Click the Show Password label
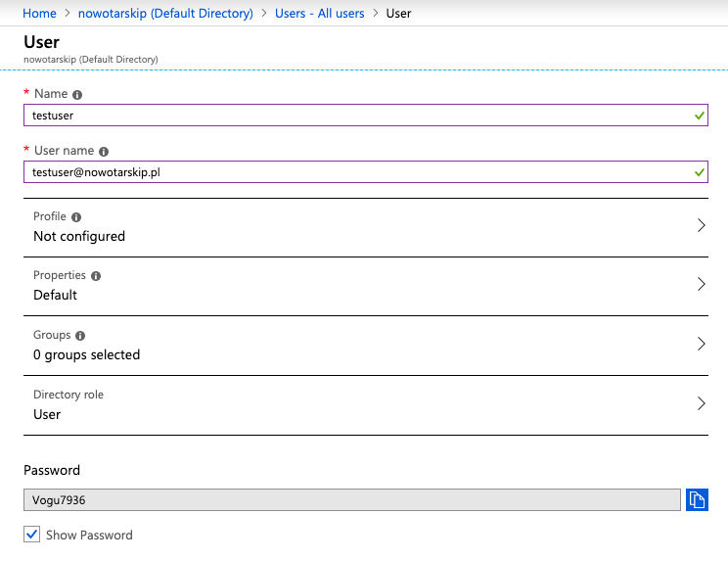 pos(89,536)
